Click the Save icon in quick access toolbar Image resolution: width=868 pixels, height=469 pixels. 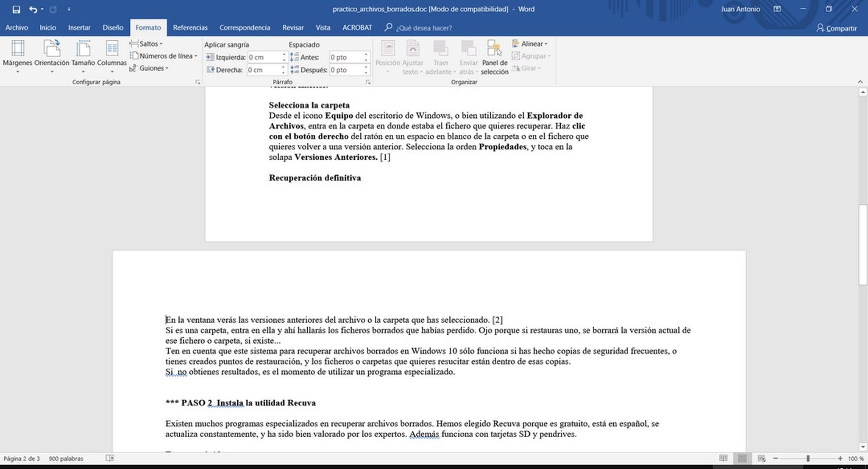pyautogui.click(x=16, y=9)
